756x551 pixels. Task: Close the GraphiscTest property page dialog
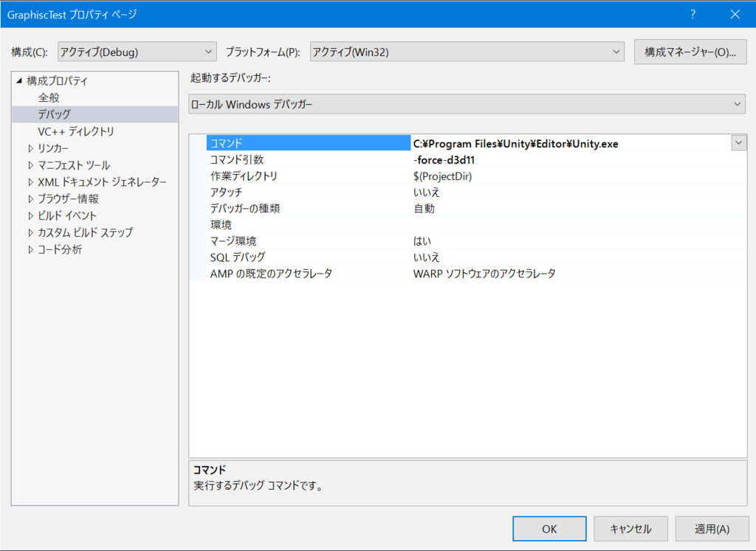(735, 15)
